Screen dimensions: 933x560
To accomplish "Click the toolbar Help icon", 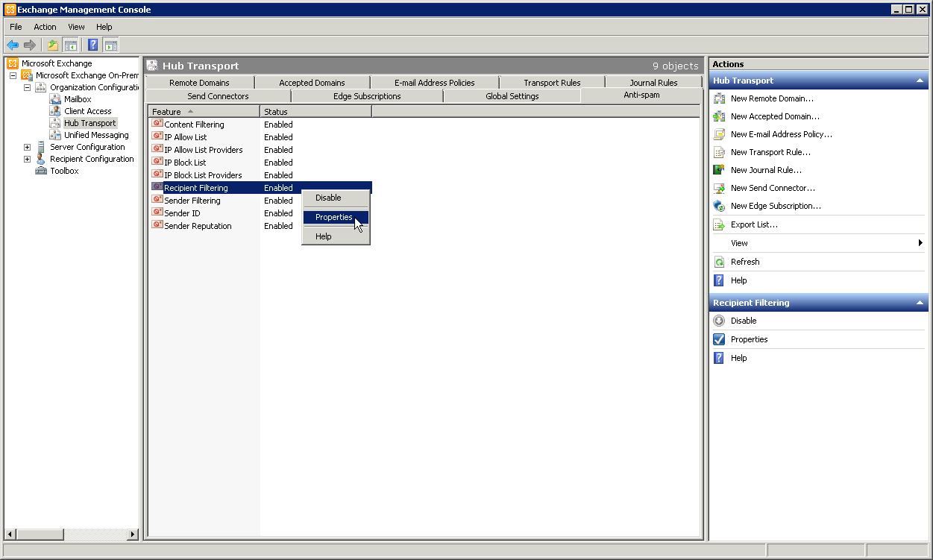I will [92, 45].
